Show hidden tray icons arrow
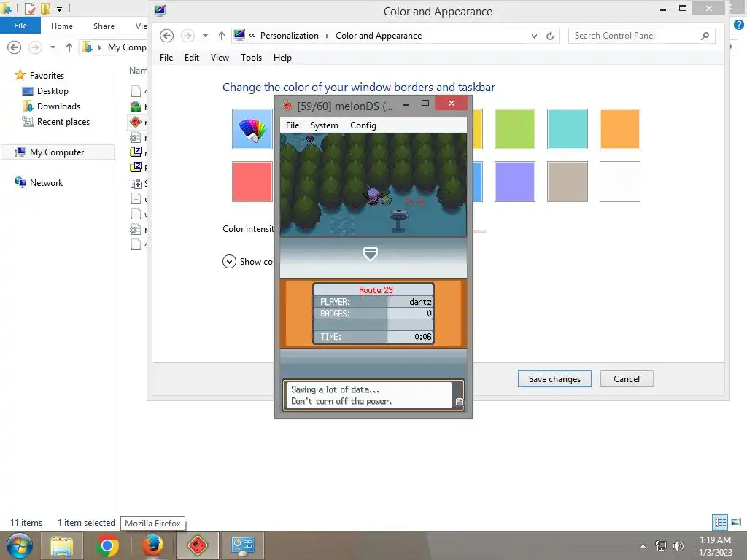 pyautogui.click(x=643, y=546)
